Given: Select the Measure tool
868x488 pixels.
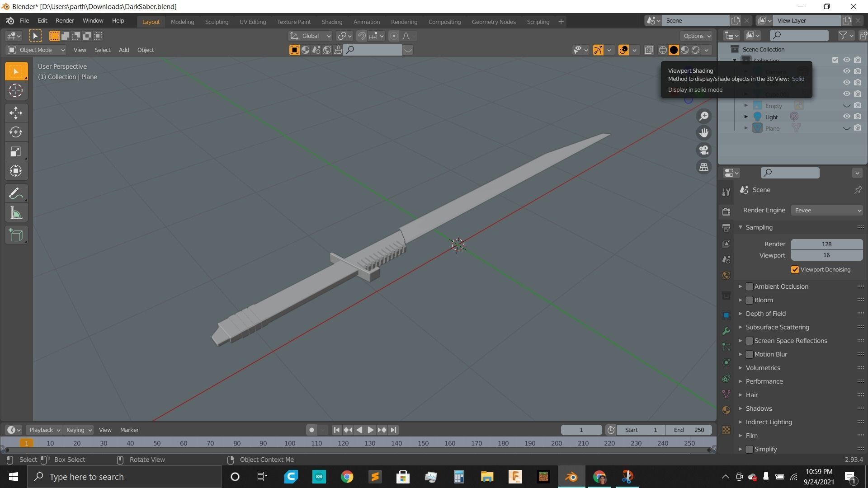Looking at the screenshot, I should (x=16, y=213).
